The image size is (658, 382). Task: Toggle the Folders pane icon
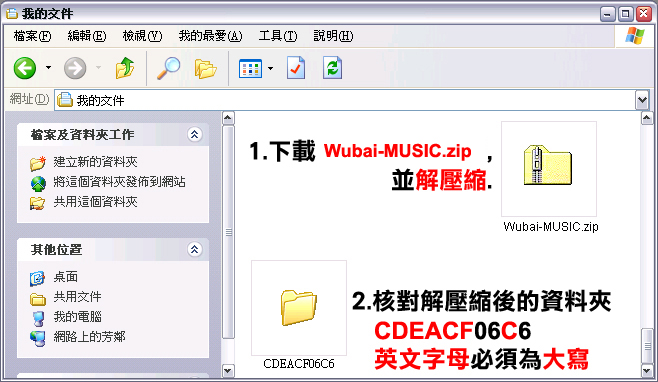205,68
